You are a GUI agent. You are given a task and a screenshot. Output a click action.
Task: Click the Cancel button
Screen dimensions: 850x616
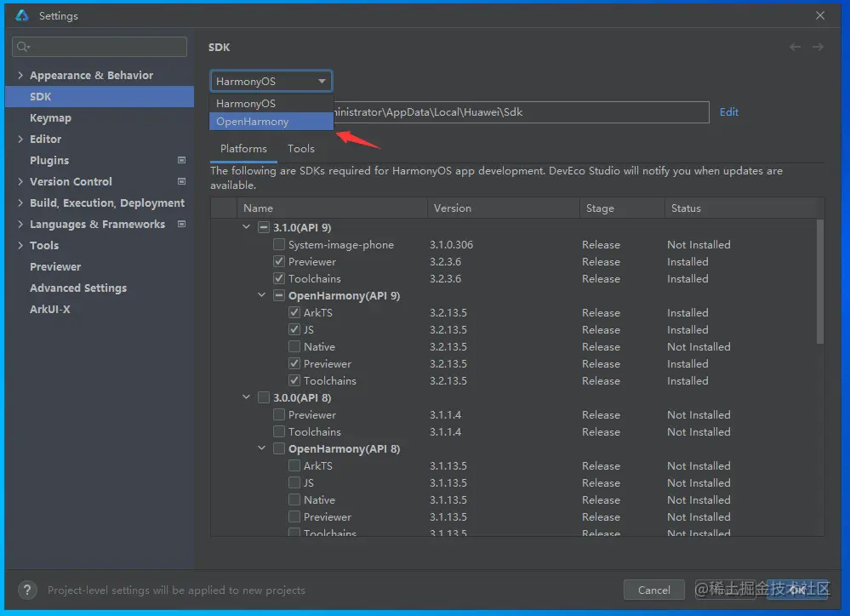coord(653,590)
